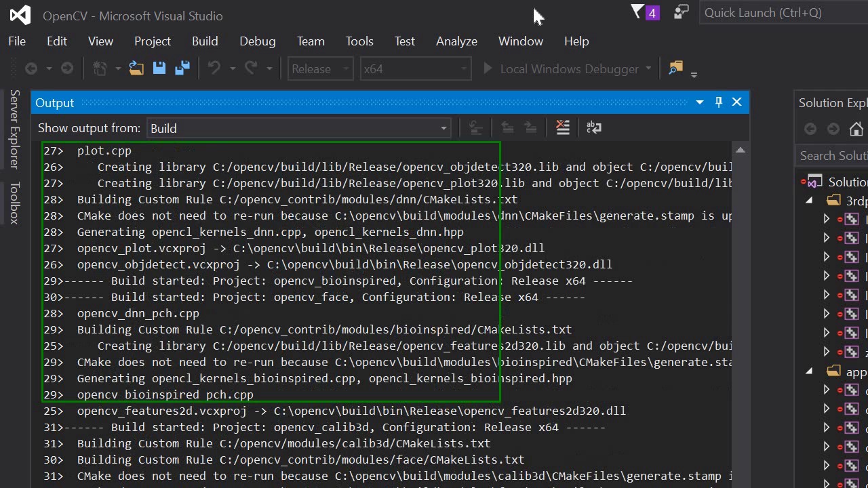Click the Search Solution Explorer field
Image resolution: width=868 pixels, height=488 pixels.
point(833,156)
